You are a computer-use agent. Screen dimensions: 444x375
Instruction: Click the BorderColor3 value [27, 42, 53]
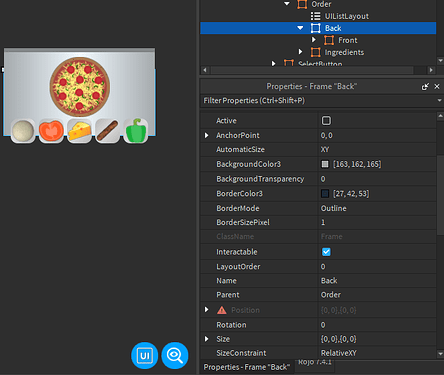(351, 194)
